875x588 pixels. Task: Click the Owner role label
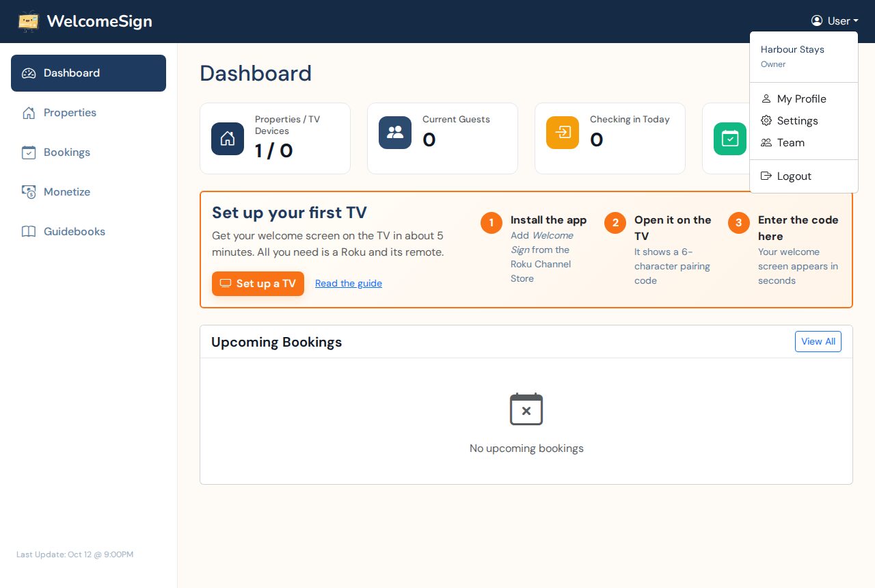coord(773,64)
